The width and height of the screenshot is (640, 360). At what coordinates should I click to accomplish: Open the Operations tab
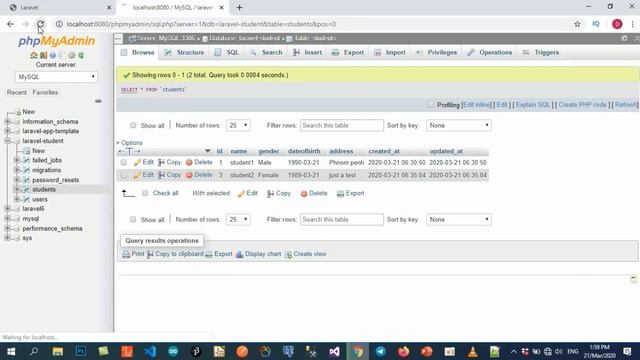[490, 52]
